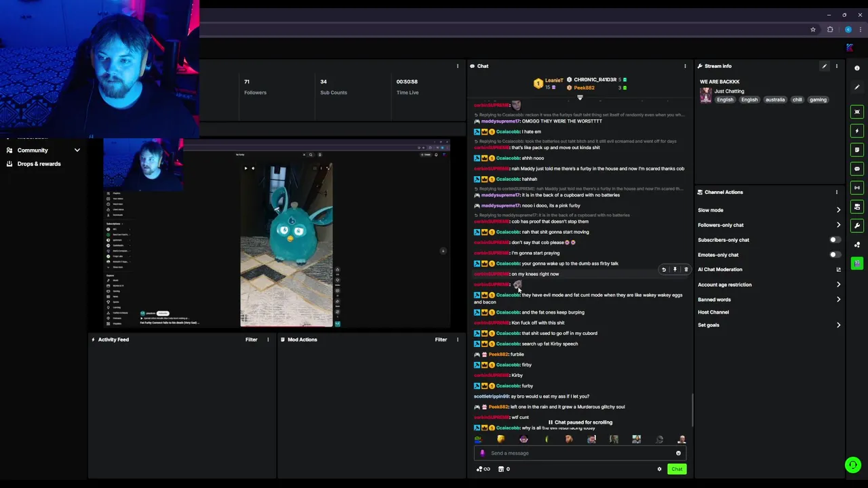
Task: Select Host Channel action
Action: [x=713, y=312]
